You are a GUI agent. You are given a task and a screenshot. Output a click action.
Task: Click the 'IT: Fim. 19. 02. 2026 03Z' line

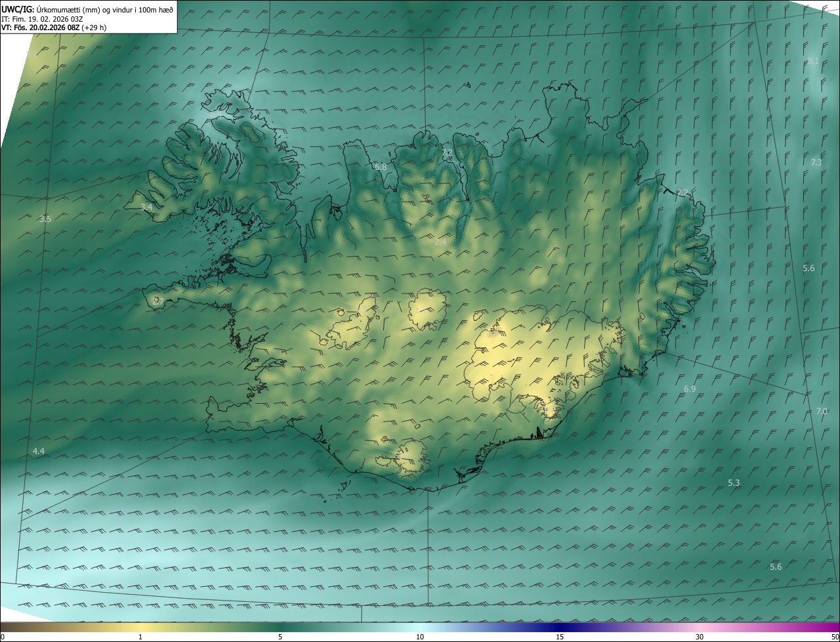pyautogui.click(x=42, y=19)
